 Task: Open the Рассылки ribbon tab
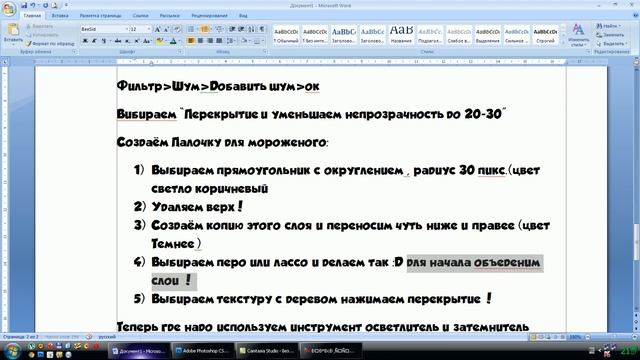(x=169, y=16)
